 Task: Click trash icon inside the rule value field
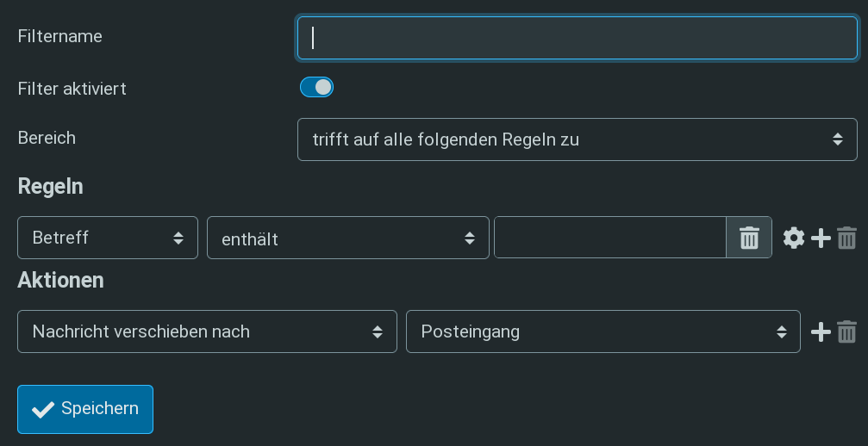coord(749,238)
